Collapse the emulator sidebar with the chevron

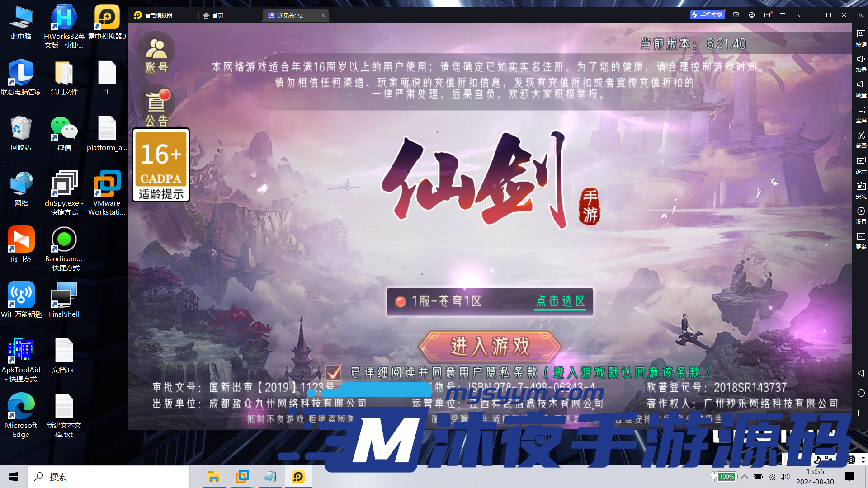coord(861,15)
